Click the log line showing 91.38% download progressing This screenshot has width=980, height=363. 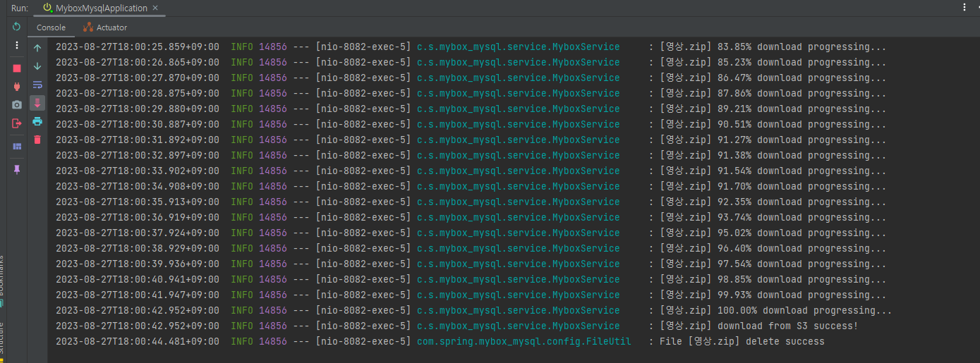pyautogui.click(x=471, y=155)
